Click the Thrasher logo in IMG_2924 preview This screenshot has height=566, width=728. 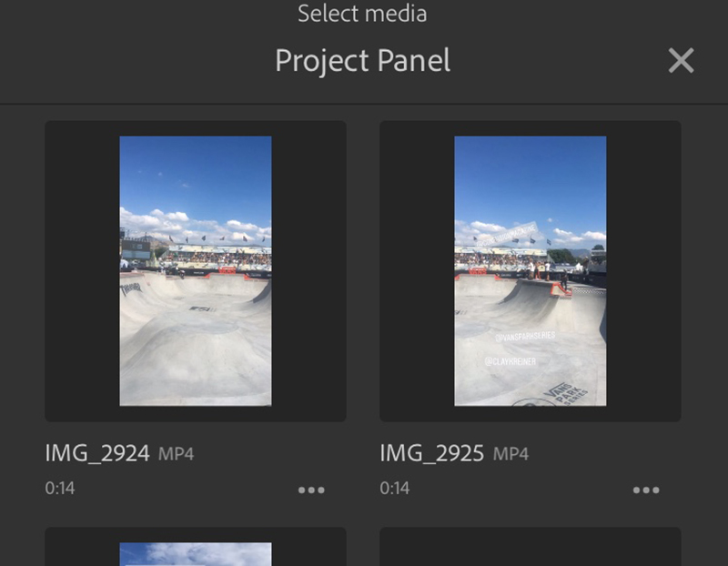coord(131,288)
